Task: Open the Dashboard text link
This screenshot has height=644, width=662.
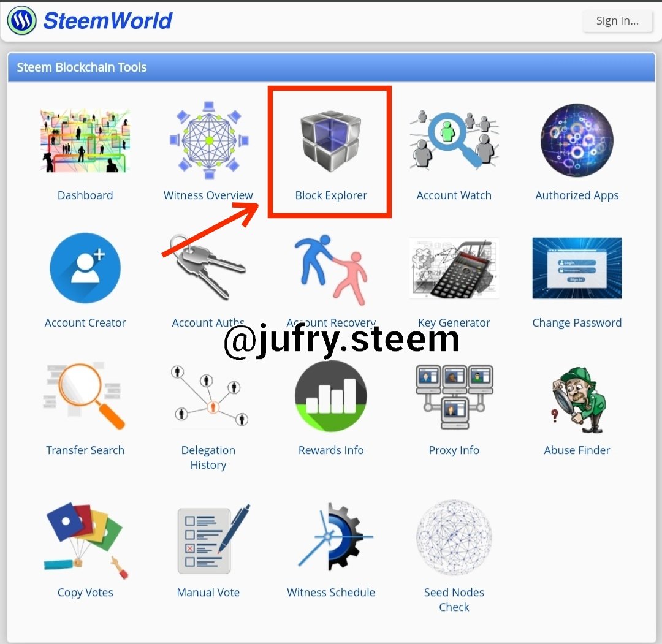Action: click(85, 195)
